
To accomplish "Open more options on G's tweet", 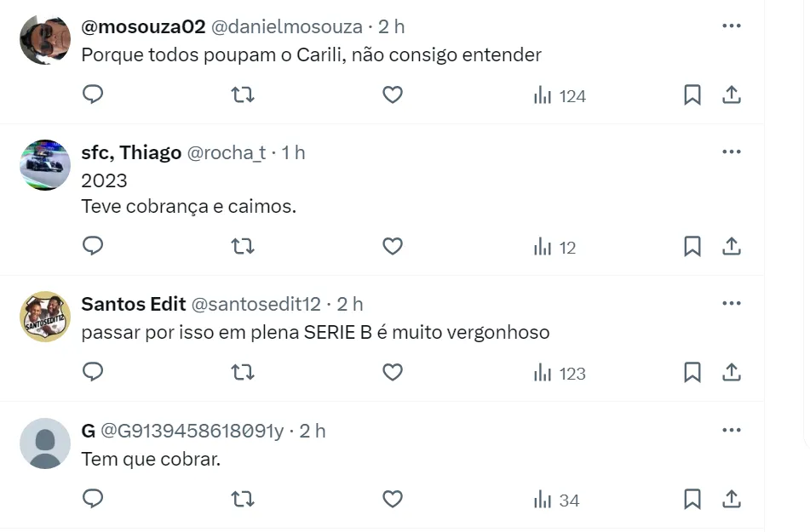I will (x=731, y=431).
